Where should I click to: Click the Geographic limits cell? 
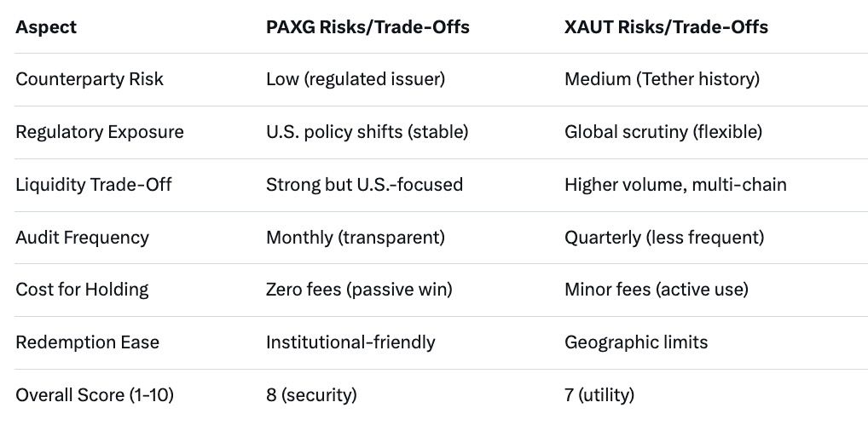[635, 342]
